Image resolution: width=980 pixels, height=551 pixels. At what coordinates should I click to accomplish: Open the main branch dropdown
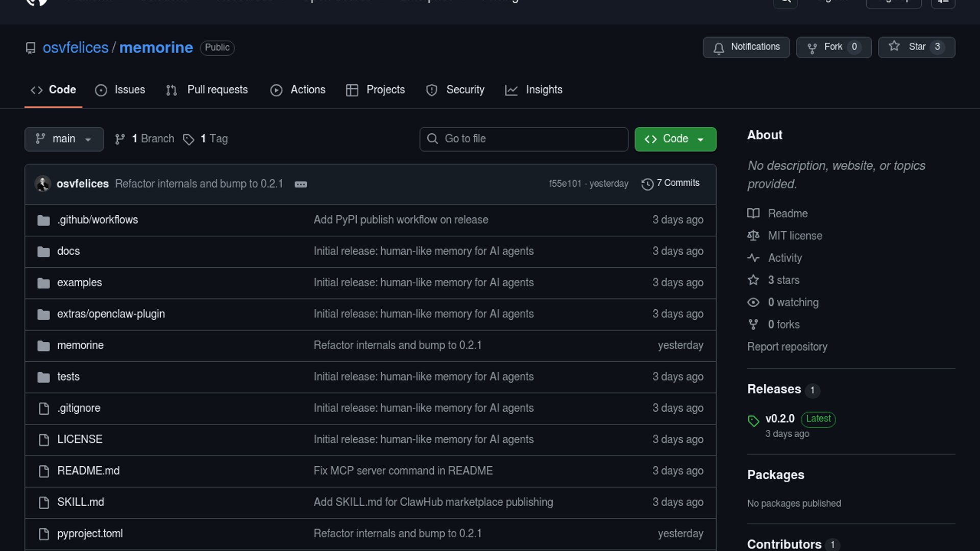click(64, 139)
